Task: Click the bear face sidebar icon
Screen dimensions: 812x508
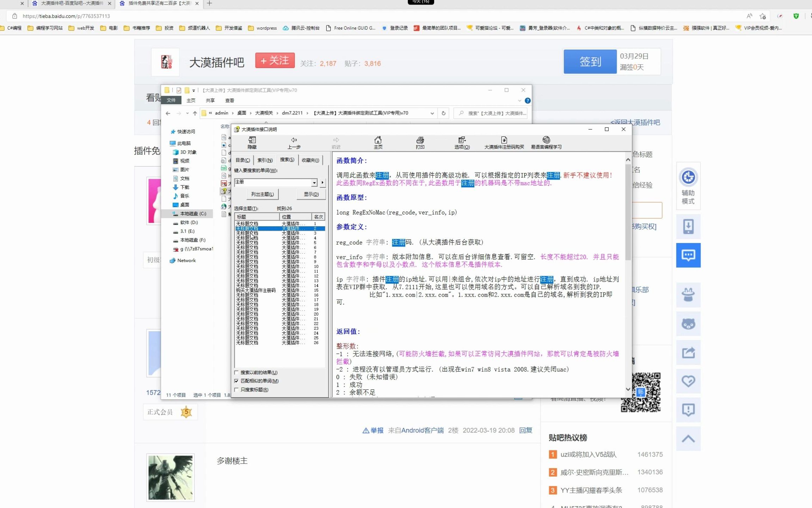Action: tap(688, 323)
